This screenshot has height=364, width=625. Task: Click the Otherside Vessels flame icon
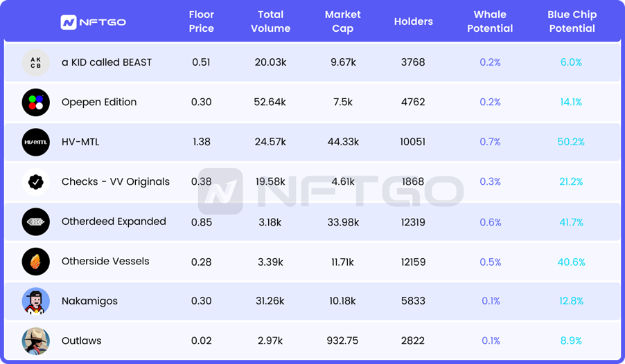coord(36,262)
